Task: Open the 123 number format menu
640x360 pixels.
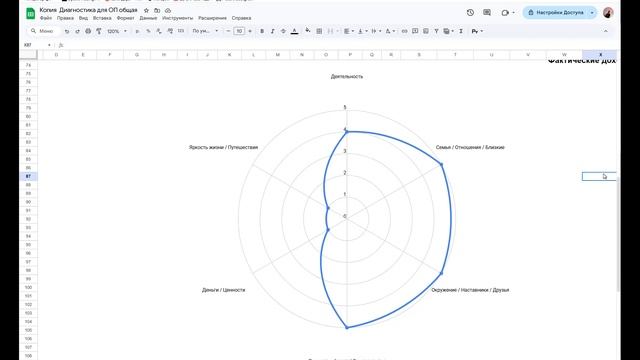Action: (x=180, y=31)
